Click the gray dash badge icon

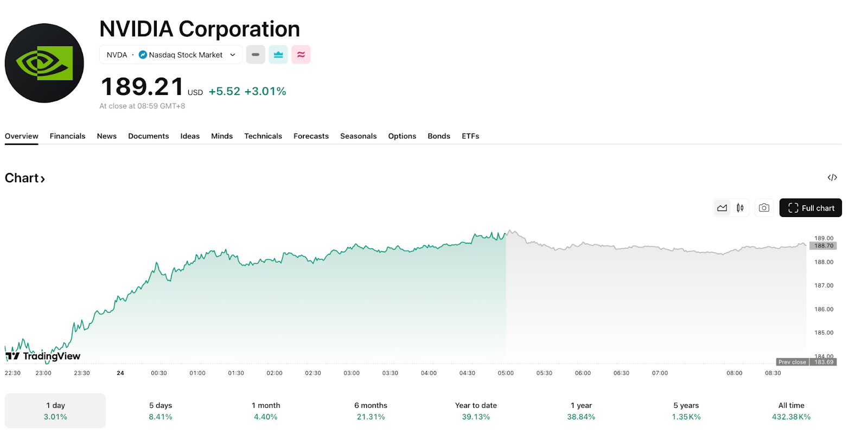pos(256,54)
